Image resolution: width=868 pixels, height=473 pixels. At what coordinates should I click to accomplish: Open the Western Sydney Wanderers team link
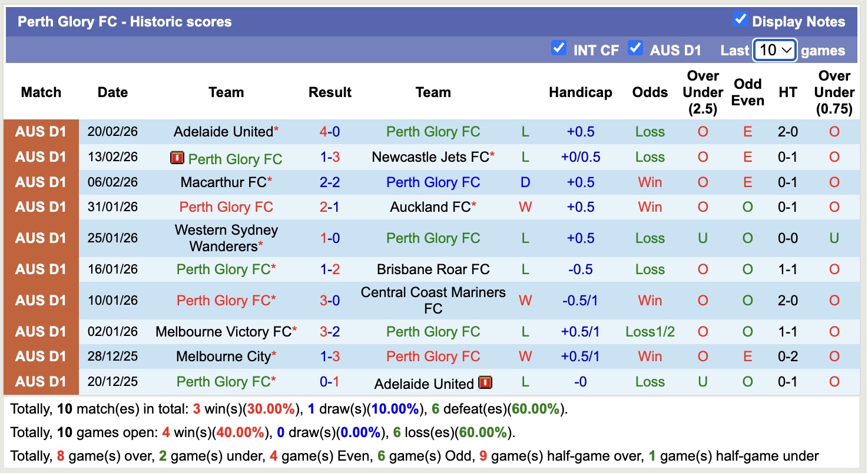226,238
